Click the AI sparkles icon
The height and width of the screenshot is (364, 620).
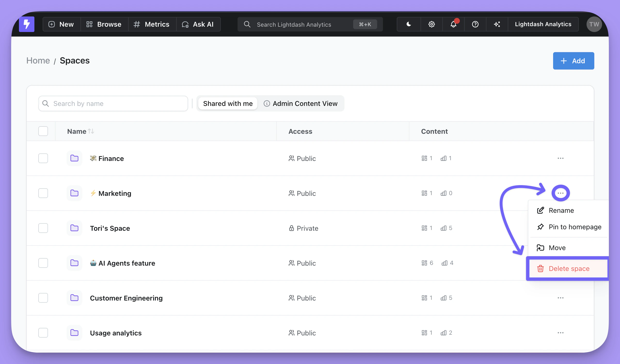[x=497, y=24]
